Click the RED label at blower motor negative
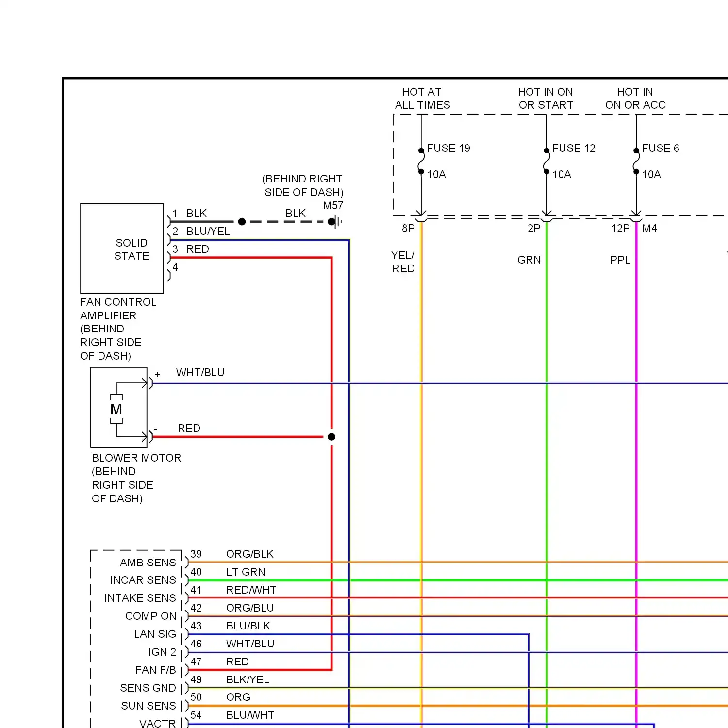Screen dimensions: 728x728 189,429
